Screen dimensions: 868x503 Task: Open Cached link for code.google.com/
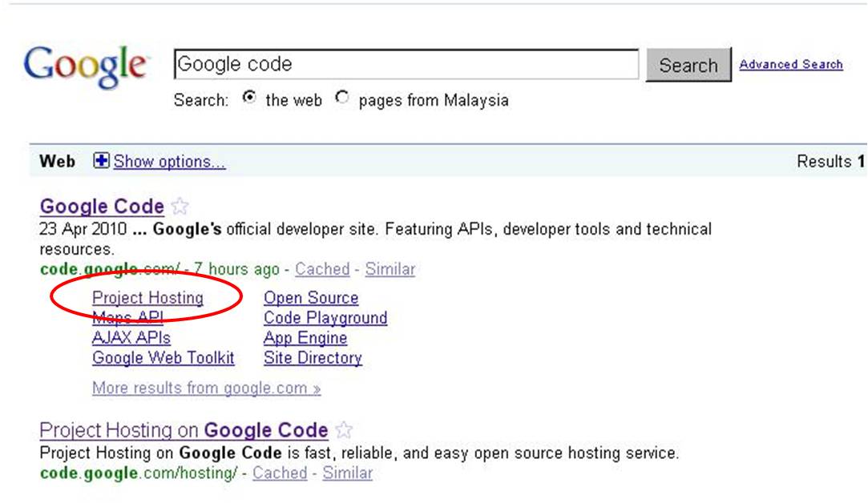point(322,269)
